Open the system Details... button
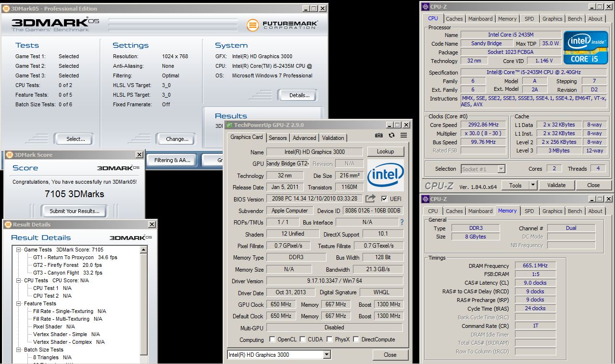The height and width of the screenshot is (364, 615). click(299, 95)
